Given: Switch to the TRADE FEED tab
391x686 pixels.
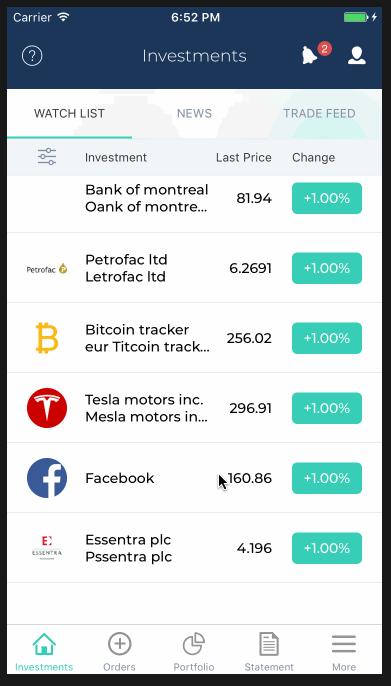Looking at the screenshot, I should coord(319,113).
